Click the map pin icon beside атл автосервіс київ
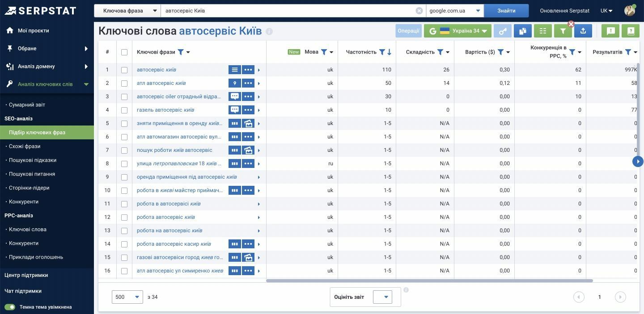Viewport: 644px width, 314px height. pos(235,83)
